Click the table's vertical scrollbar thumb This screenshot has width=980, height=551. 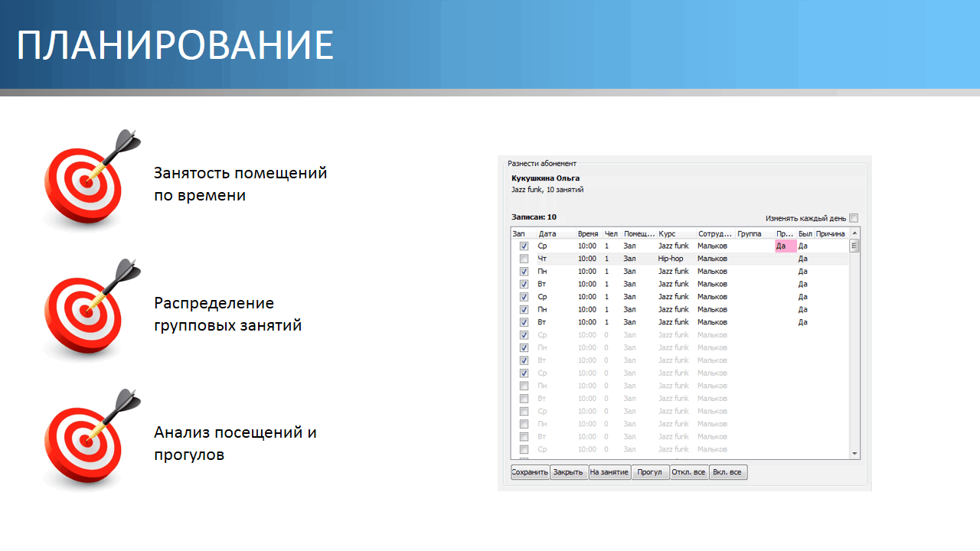coord(854,246)
